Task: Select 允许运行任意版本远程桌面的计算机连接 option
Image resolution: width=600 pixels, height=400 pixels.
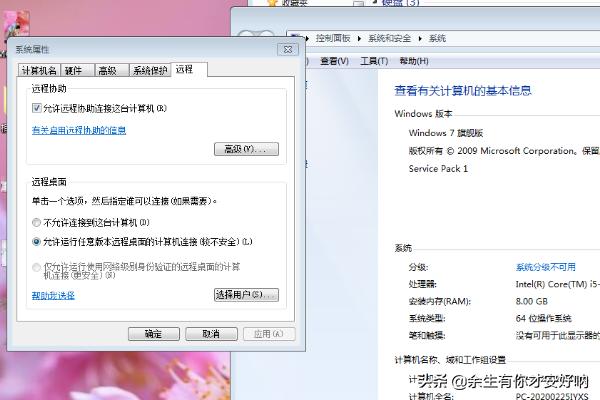Action: coord(38,242)
